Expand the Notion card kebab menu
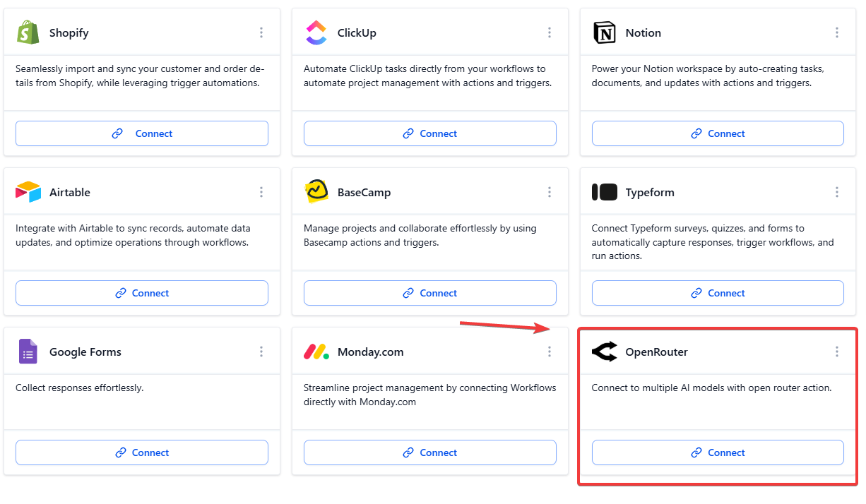The height and width of the screenshot is (504, 866). 837,32
